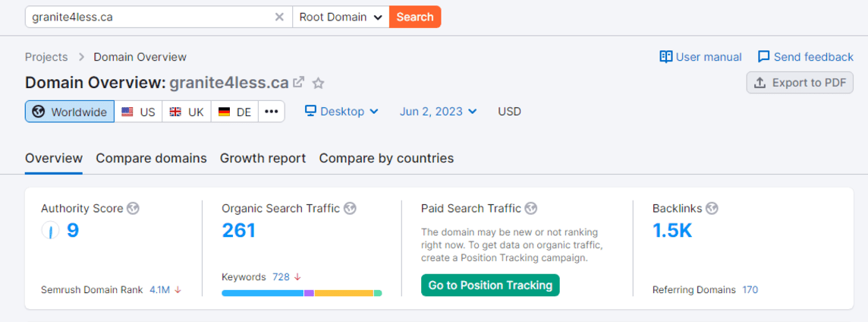Click the Authority Score globe info icon

(134, 208)
